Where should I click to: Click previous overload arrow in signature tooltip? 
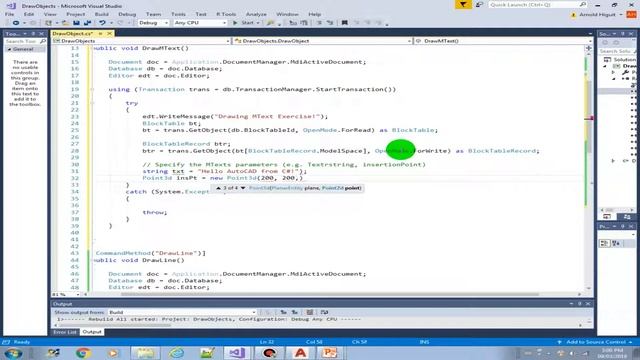218,188
